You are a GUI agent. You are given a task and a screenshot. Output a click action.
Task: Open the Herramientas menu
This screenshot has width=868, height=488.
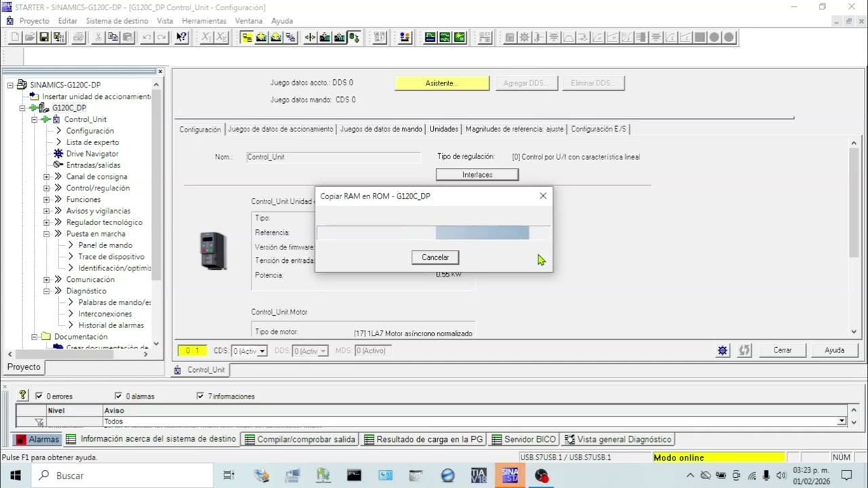click(204, 21)
